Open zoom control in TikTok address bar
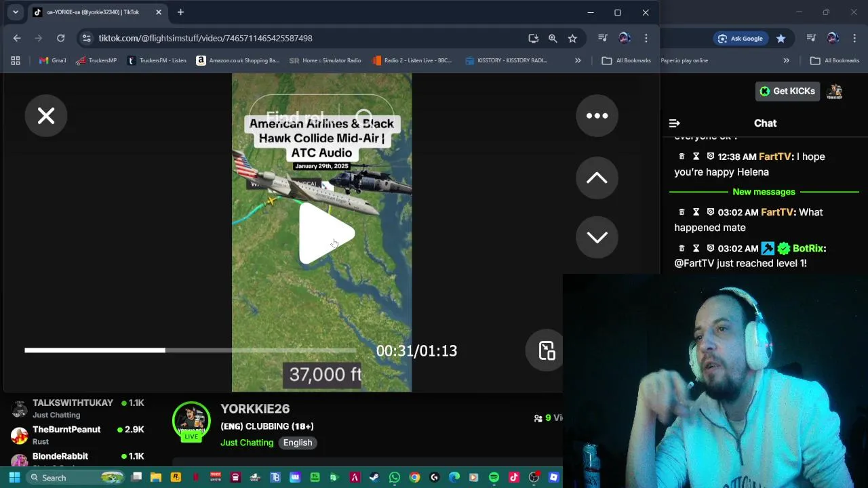The height and width of the screenshot is (488, 868). [553, 38]
